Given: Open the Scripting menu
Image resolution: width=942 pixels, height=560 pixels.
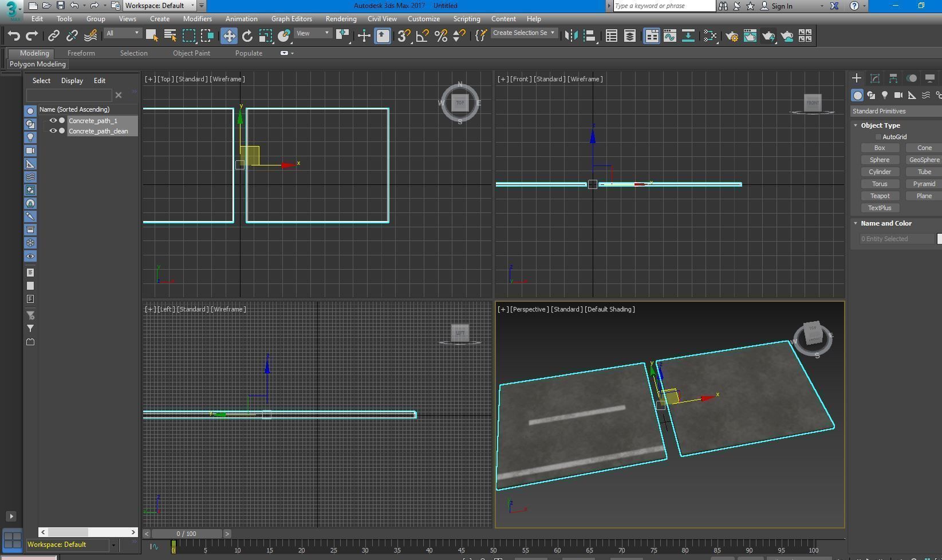Looking at the screenshot, I should click(x=467, y=19).
